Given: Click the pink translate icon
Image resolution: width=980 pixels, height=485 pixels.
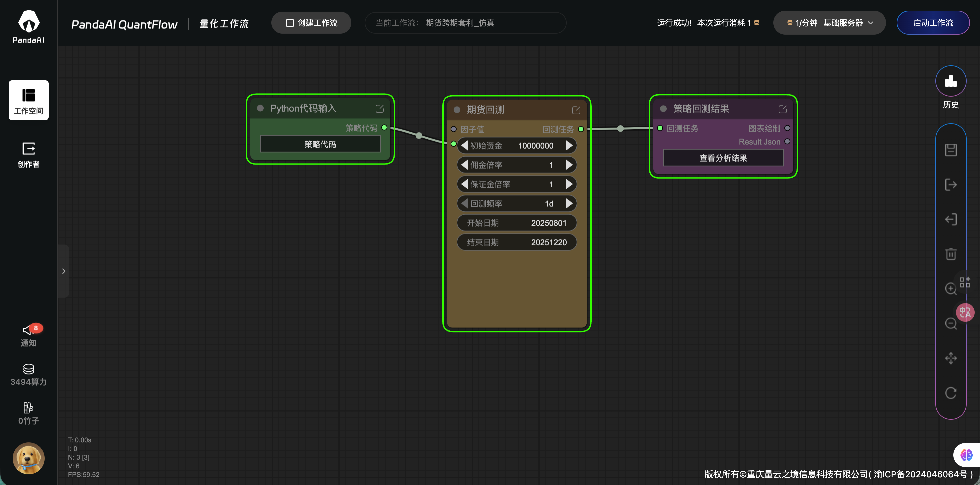Looking at the screenshot, I should tap(965, 312).
